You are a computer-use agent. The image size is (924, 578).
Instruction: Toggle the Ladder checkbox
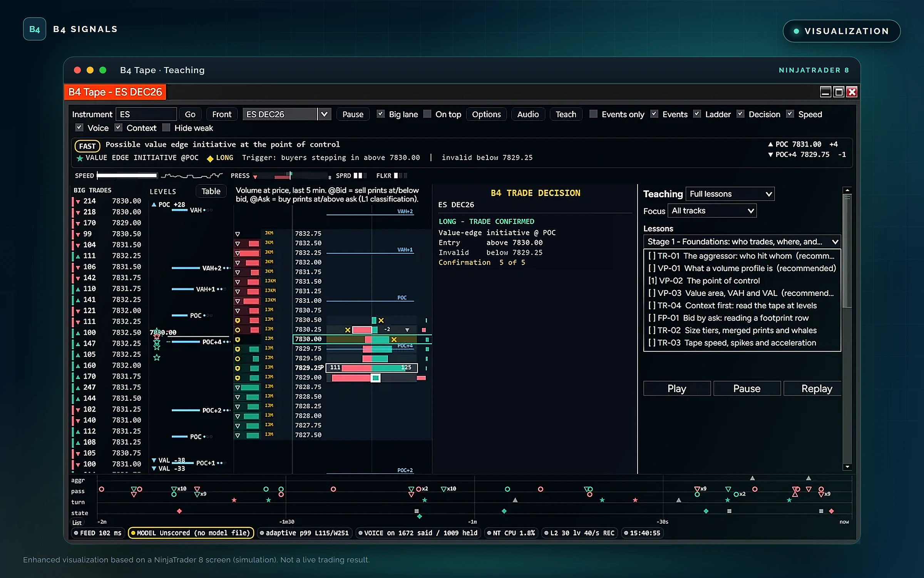[697, 114]
